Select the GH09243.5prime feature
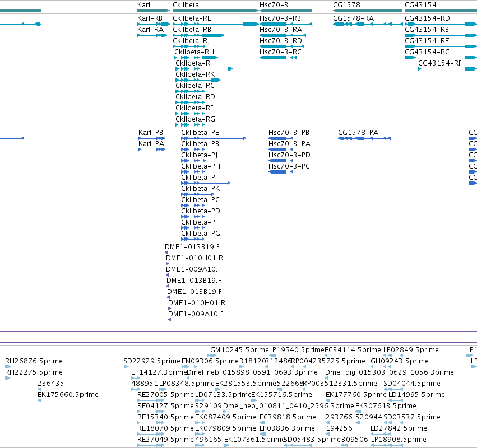The width and height of the screenshot is (477, 448). click(x=400, y=361)
